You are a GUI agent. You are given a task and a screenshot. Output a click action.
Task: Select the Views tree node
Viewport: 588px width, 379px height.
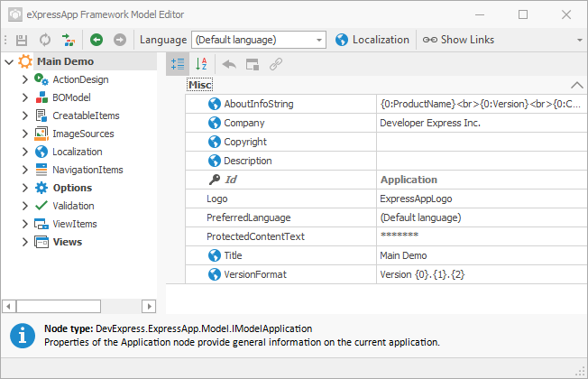tap(67, 242)
